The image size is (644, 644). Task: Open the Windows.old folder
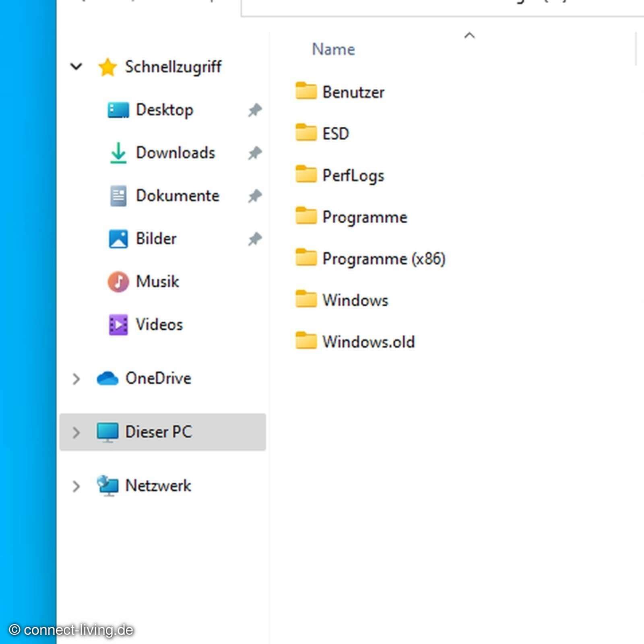368,341
